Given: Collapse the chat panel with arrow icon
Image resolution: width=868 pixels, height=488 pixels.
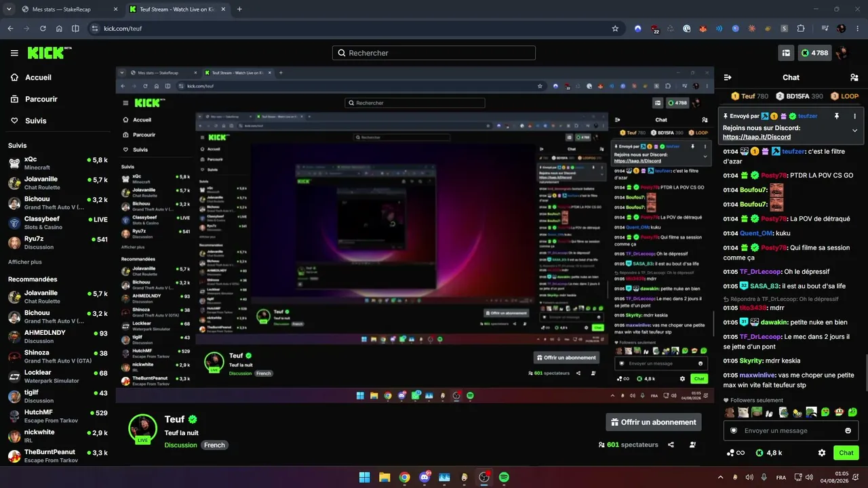Looking at the screenshot, I should pos(728,77).
